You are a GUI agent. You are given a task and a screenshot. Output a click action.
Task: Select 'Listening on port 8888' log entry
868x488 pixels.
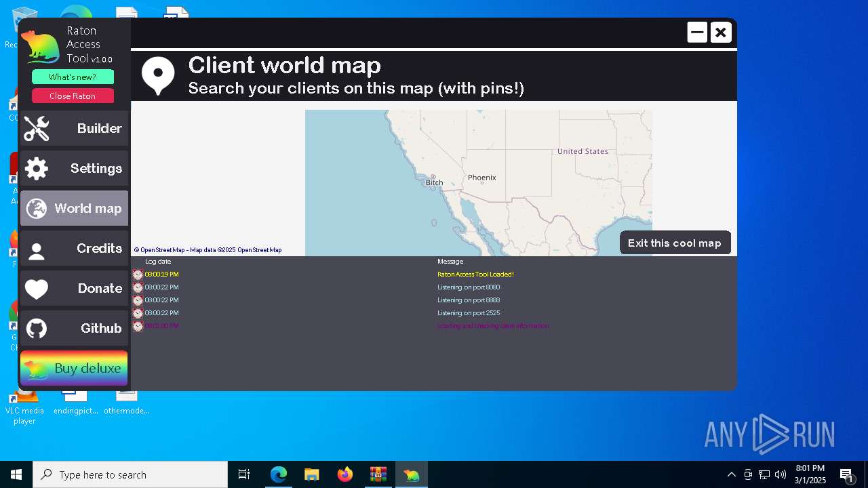tap(469, 300)
